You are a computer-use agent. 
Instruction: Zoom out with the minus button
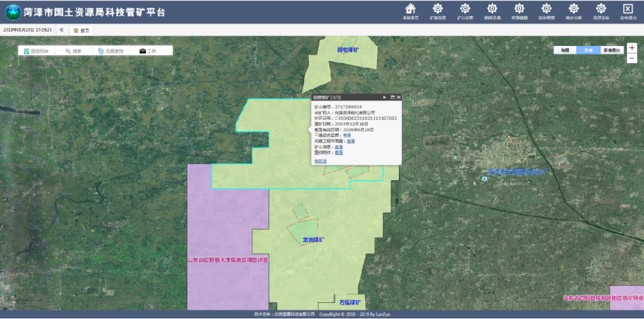(632, 58)
